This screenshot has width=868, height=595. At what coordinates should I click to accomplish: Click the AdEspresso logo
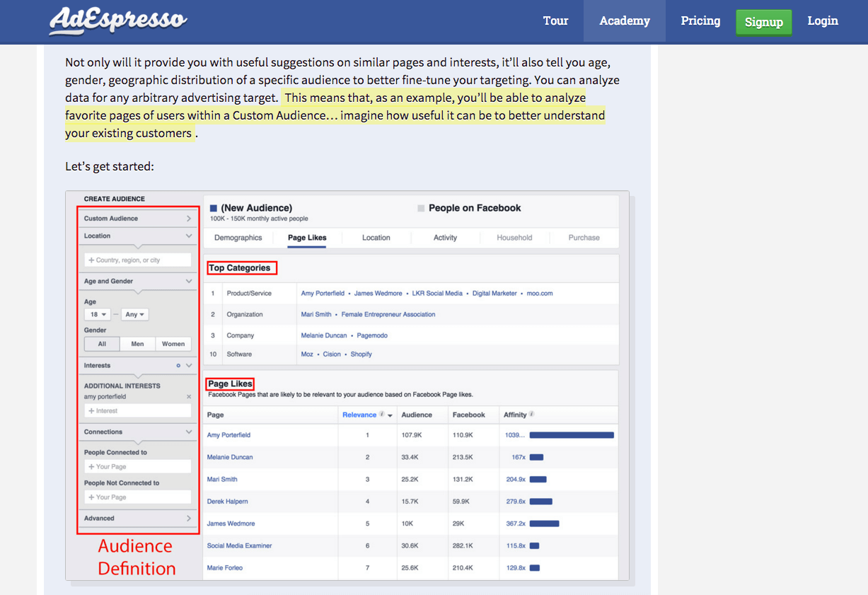point(118,21)
